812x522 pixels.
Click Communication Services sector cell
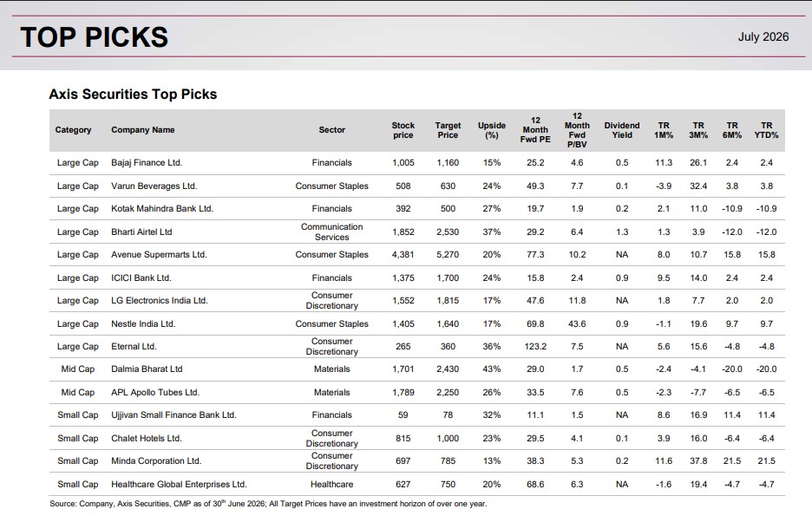(332, 232)
